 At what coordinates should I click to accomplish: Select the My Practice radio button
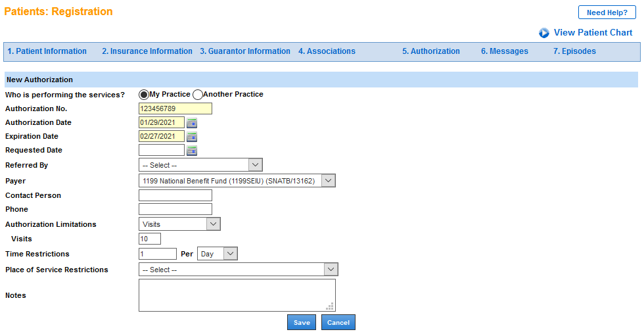tap(144, 95)
